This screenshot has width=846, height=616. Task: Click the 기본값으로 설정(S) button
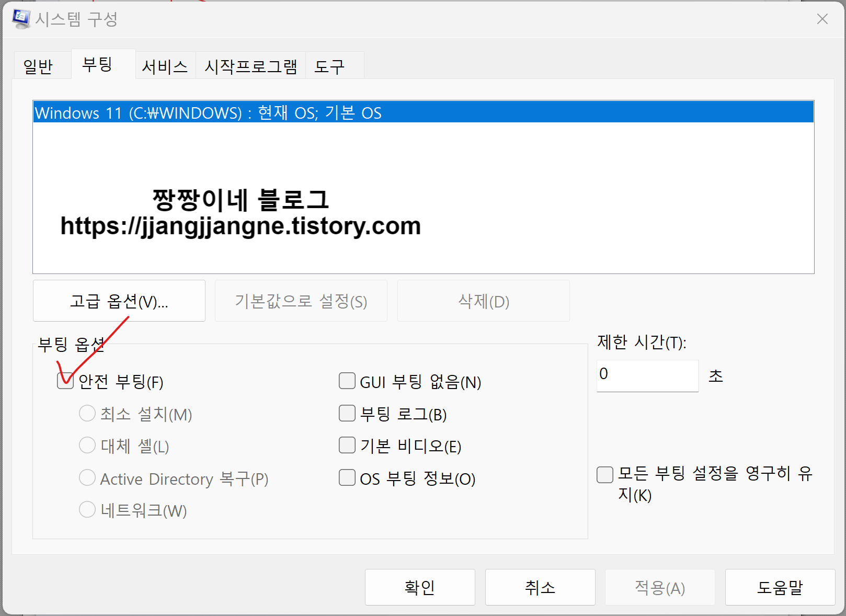click(x=301, y=301)
